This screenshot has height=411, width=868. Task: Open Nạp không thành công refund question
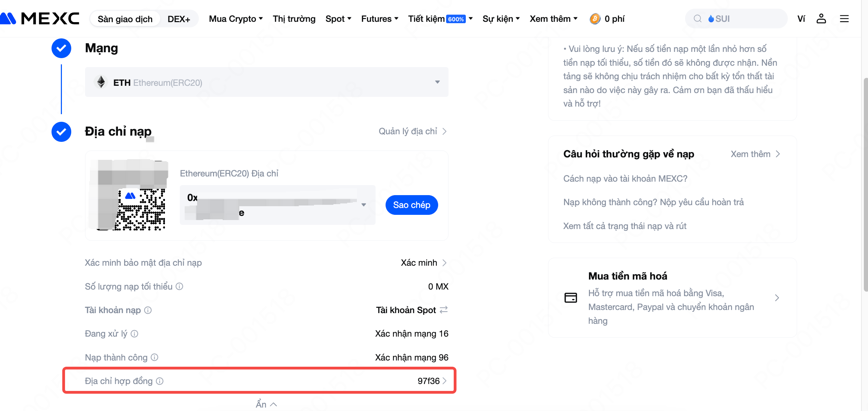coord(653,202)
